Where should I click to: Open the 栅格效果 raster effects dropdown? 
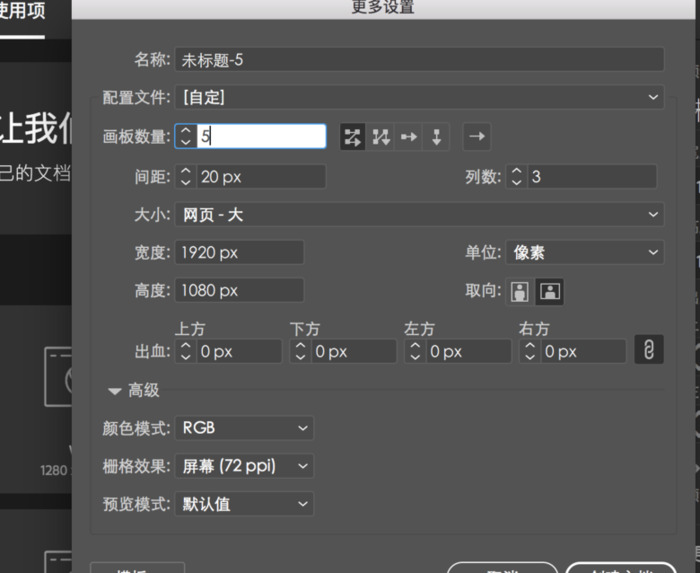coord(244,466)
